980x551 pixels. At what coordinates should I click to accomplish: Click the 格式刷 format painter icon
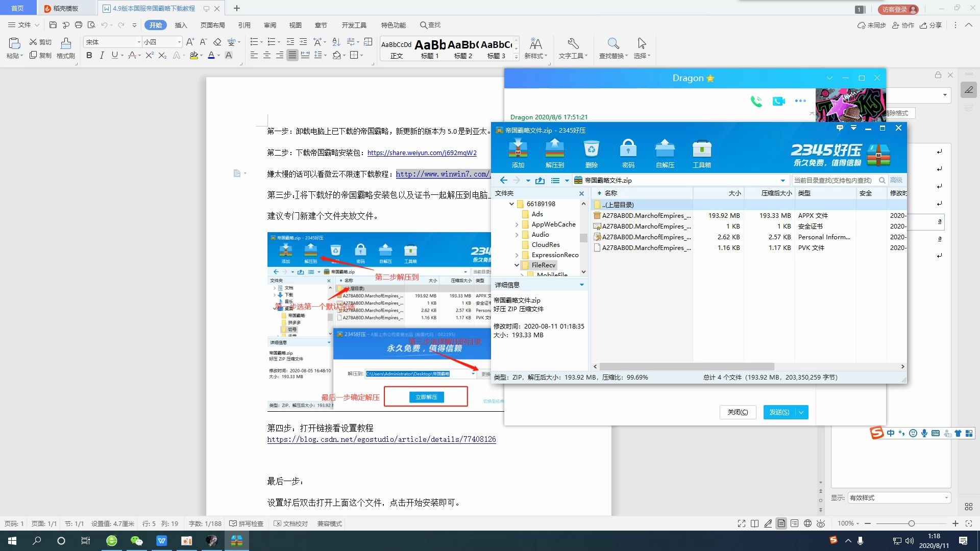[x=66, y=48]
